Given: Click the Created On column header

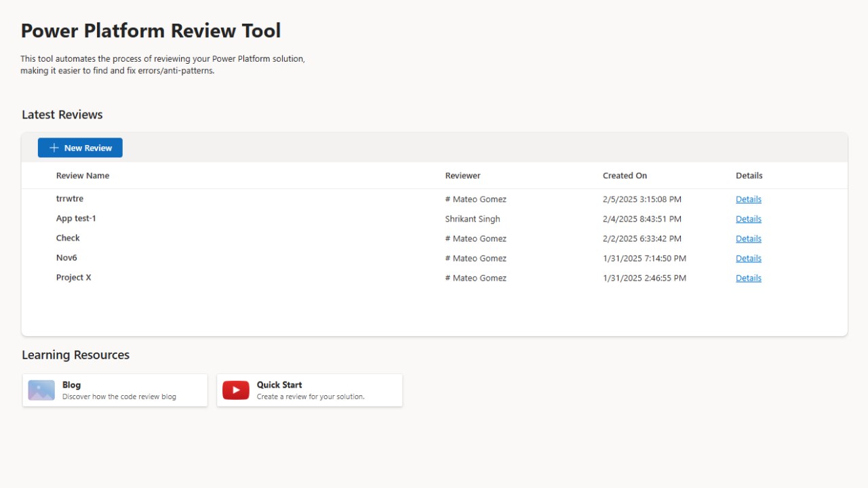Looking at the screenshot, I should coord(625,176).
